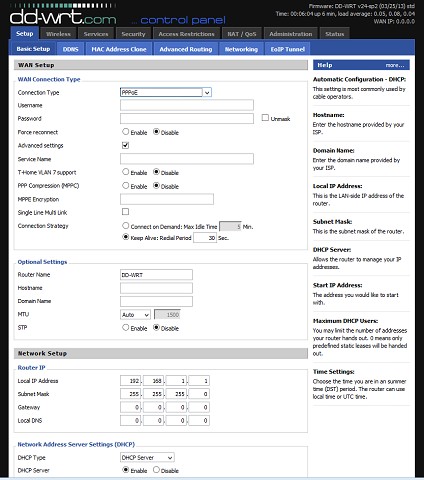Viewport: 424px width, 480px height.
Task: Select the MAC Address Clone sub-tab
Action: pos(119,49)
